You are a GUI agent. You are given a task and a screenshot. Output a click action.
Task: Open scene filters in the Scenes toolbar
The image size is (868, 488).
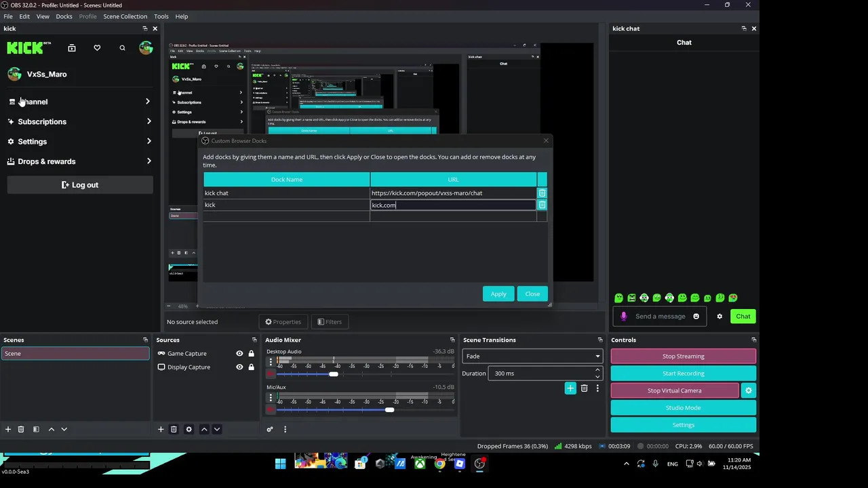(36, 429)
